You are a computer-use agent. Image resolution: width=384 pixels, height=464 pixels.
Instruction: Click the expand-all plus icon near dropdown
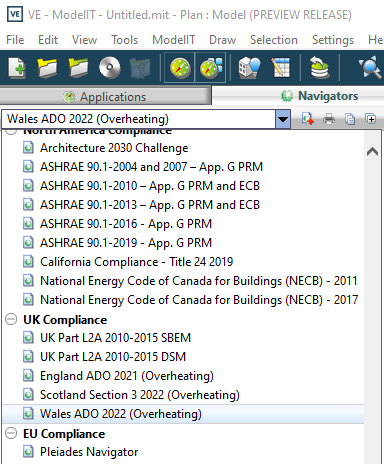click(370, 119)
